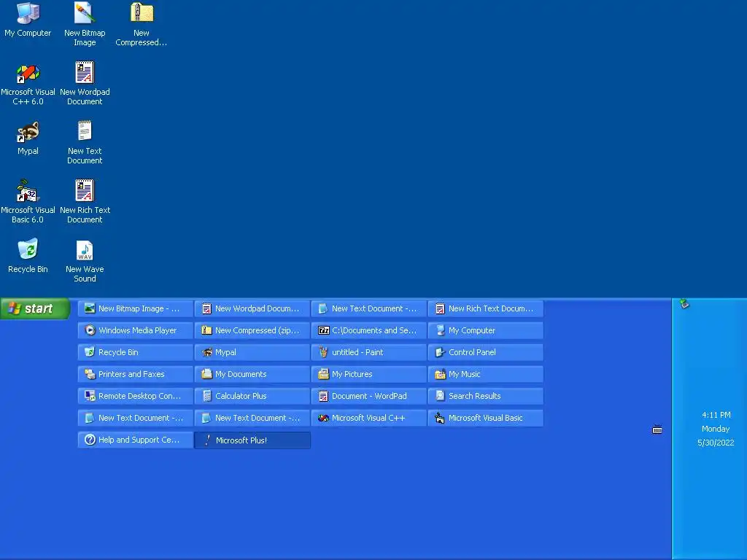Click the 4:11 PM clock in tray
This screenshot has width=747, height=560.
[716, 415]
